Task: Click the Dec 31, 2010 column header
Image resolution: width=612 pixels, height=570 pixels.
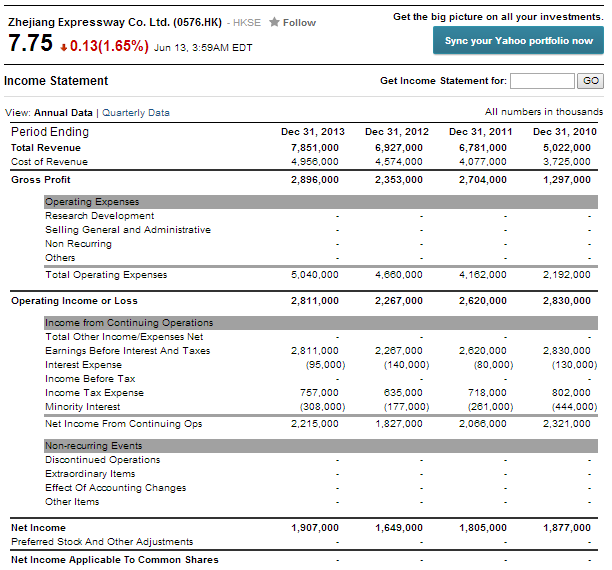Action: click(565, 132)
